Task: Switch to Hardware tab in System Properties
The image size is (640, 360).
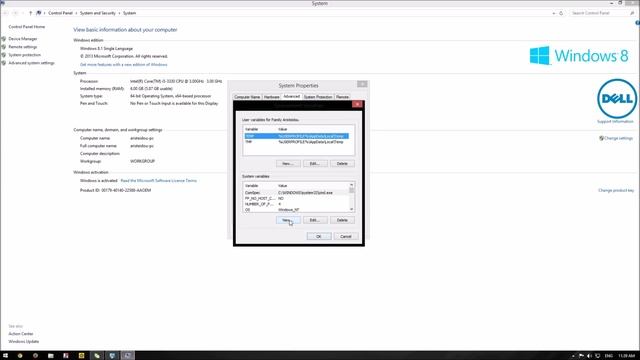Action: [272, 97]
